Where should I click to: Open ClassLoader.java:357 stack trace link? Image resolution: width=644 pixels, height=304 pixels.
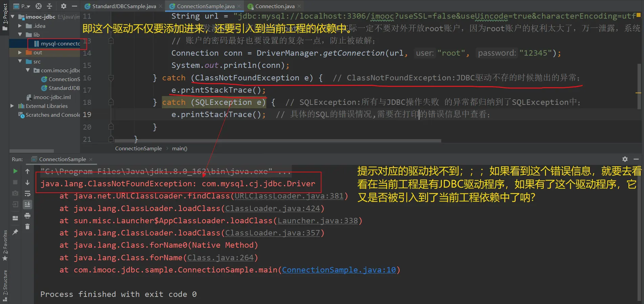[272, 233]
